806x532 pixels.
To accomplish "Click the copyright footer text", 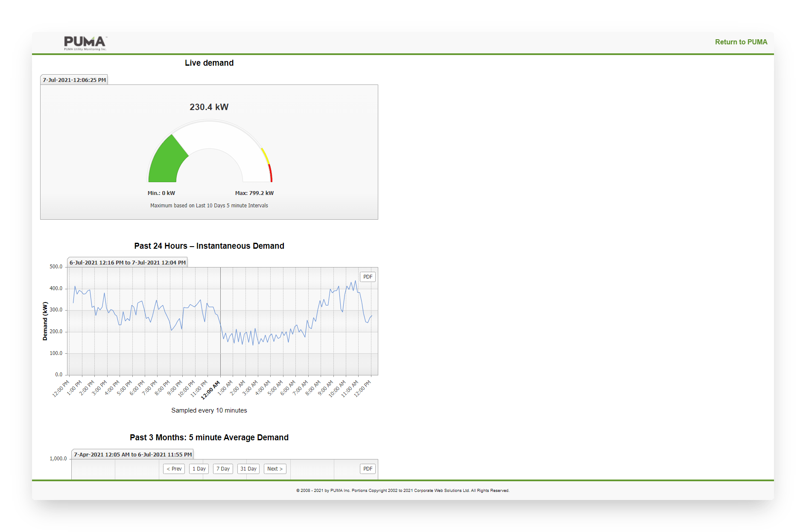I will [x=403, y=491].
